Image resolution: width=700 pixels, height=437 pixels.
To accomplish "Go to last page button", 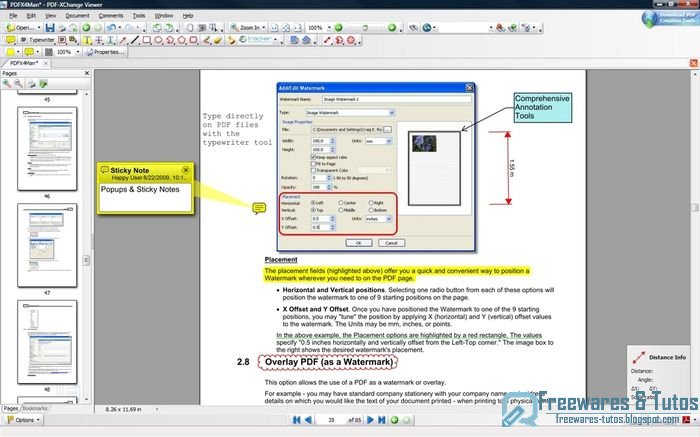I will pyautogui.click(x=381, y=420).
